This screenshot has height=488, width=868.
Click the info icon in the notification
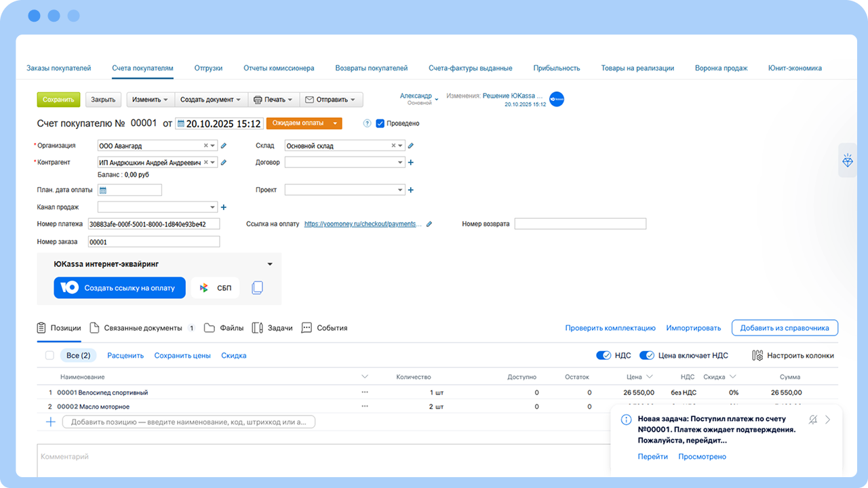tap(627, 420)
